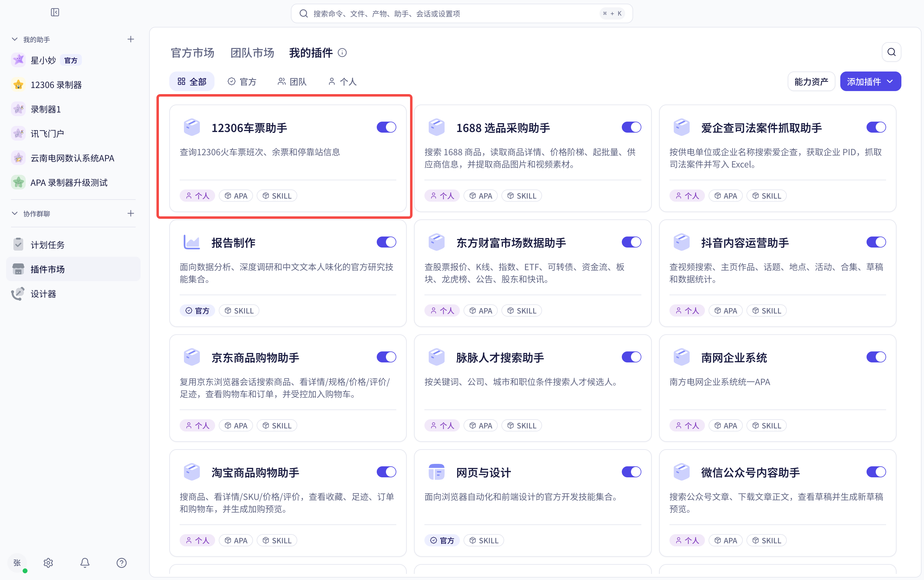Toggle off 1688 选品采购助手 plugin
The height and width of the screenshot is (580, 924).
(631, 127)
